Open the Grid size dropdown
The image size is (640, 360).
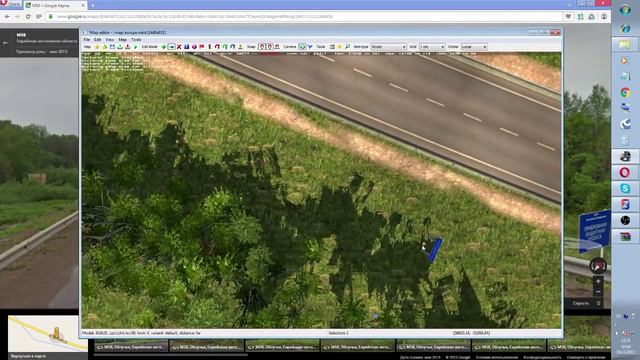(x=432, y=47)
